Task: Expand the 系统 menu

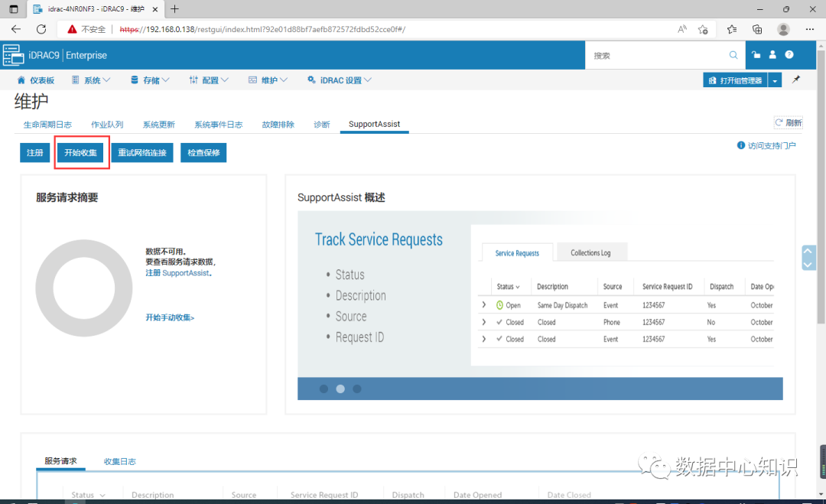Action: click(91, 80)
